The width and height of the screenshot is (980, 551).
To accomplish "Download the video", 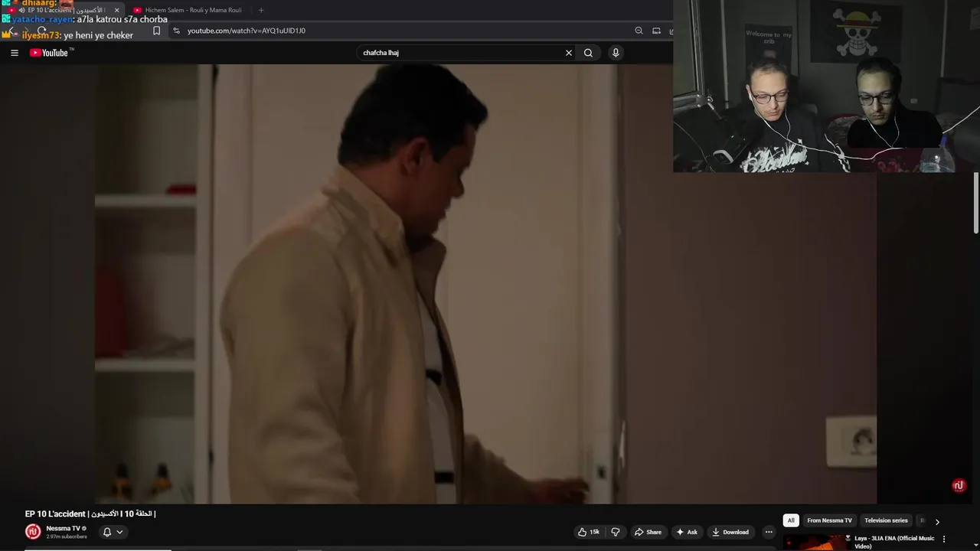I will [x=730, y=532].
